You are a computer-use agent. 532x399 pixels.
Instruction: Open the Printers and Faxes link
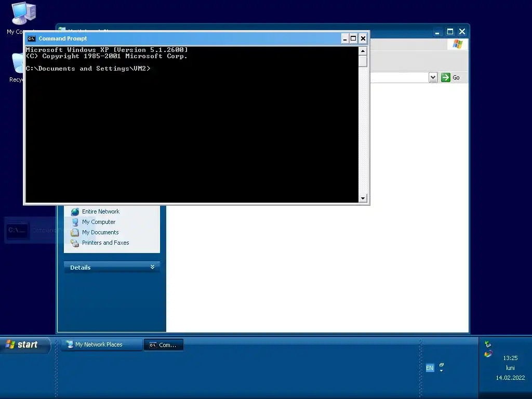[105, 243]
